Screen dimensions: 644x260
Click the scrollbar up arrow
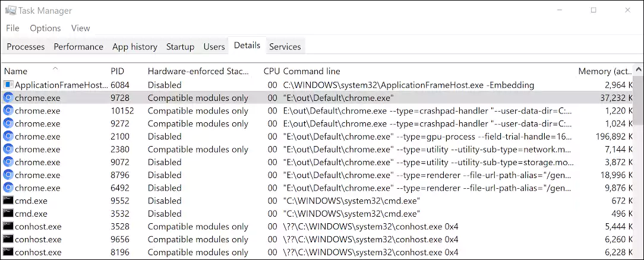coord(639,69)
